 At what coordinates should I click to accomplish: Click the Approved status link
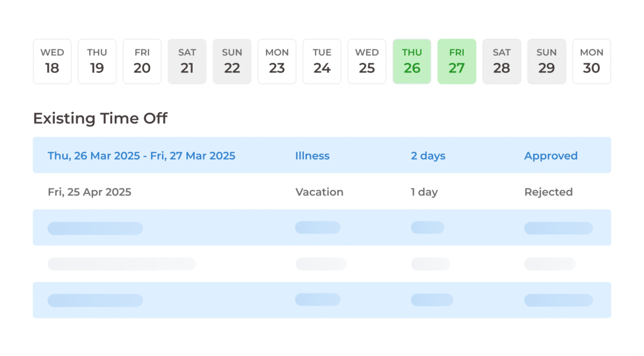click(x=551, y=156)
